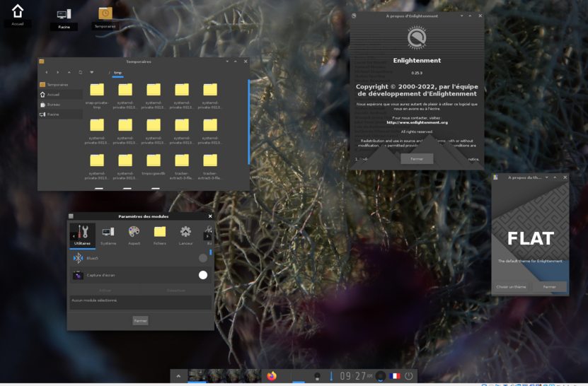Click the root slash path segment
The height and width of the screenshot is (386, 588).
tap(110, 73)
